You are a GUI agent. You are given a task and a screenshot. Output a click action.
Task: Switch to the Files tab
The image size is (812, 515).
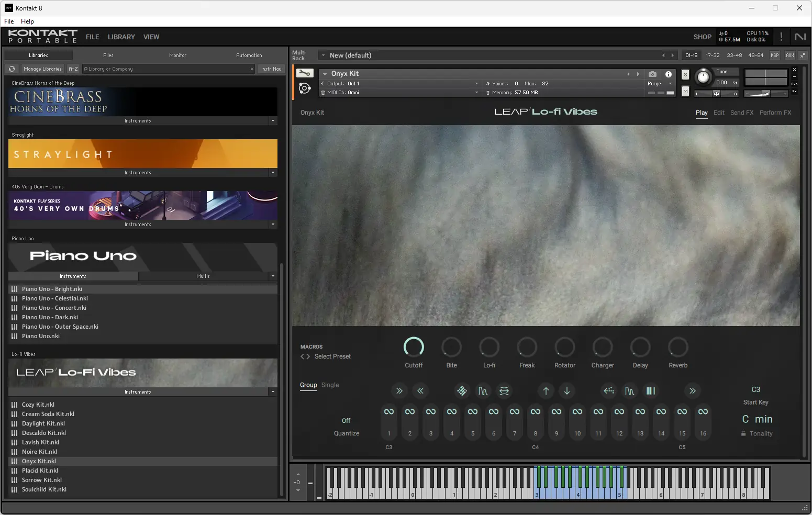point(108,55)
